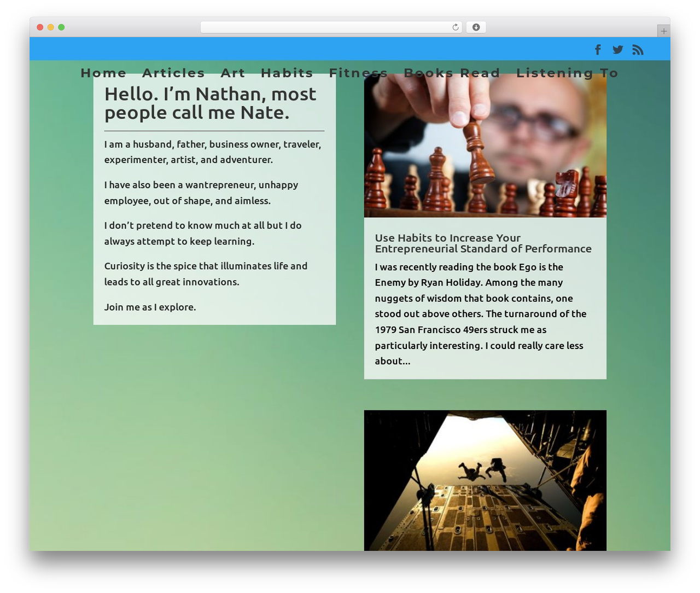Open the Books Read menu item
Screen dimensions: 700x593
(452, 73)
